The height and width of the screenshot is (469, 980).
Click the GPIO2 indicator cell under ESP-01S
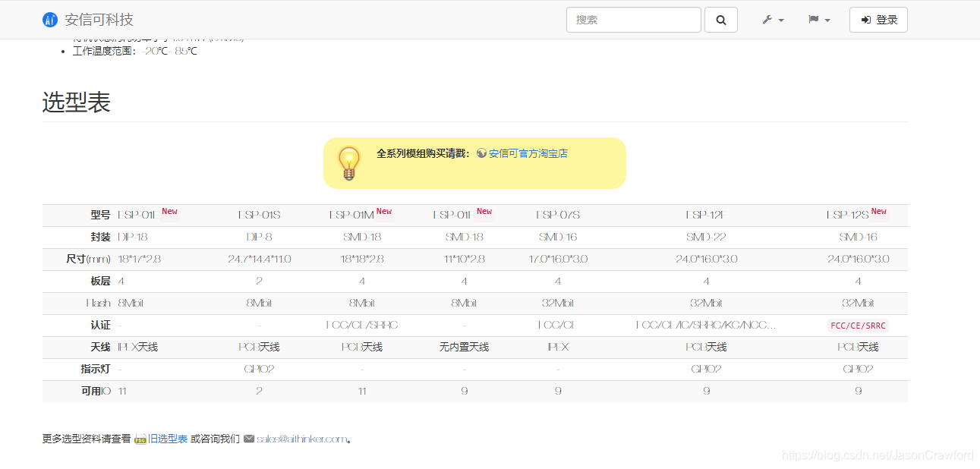(259, 370)
